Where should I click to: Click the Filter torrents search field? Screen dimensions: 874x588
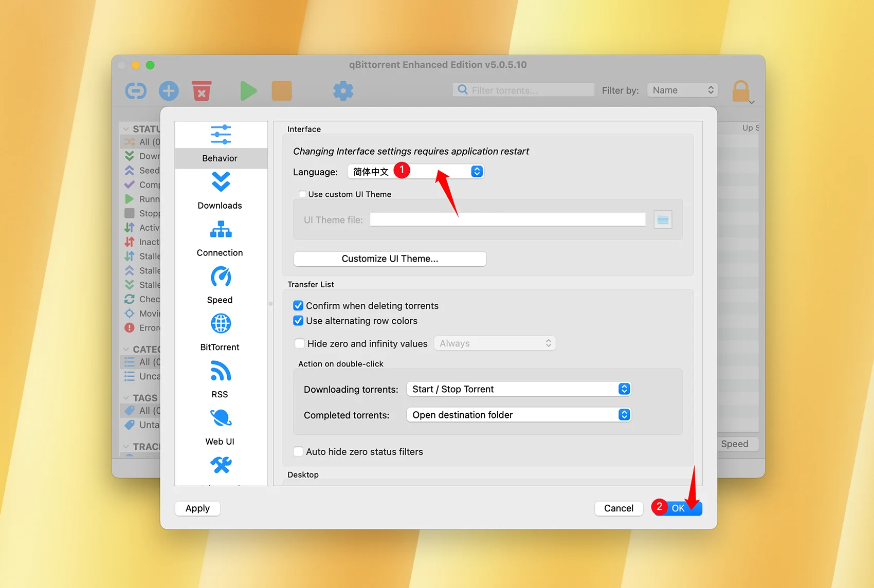point(523,90)
